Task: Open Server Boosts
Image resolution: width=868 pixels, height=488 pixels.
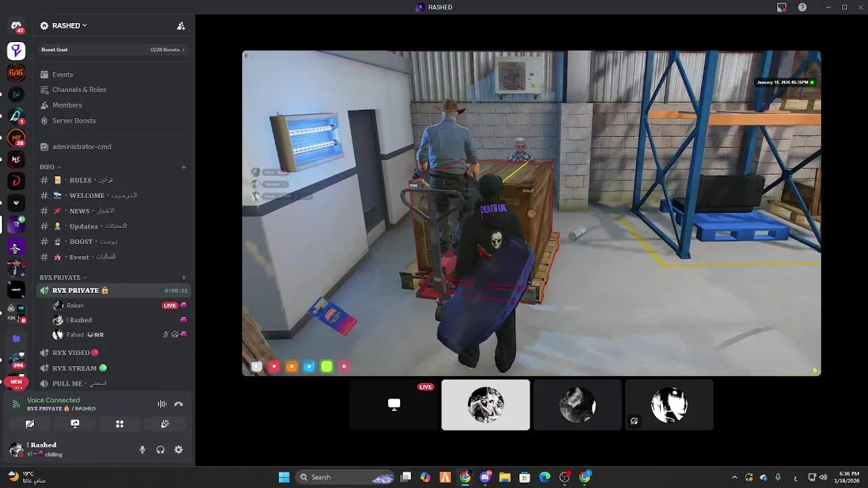Action: pyautogui.click(x=113, y=121)
